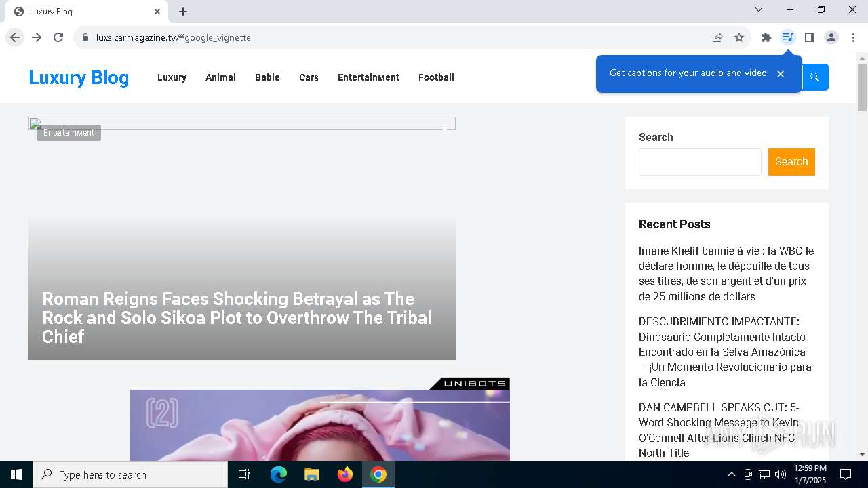Click the page vertical scrollbar thumb
This screenshot has height=488, width=868.
(x=862, y=87)
